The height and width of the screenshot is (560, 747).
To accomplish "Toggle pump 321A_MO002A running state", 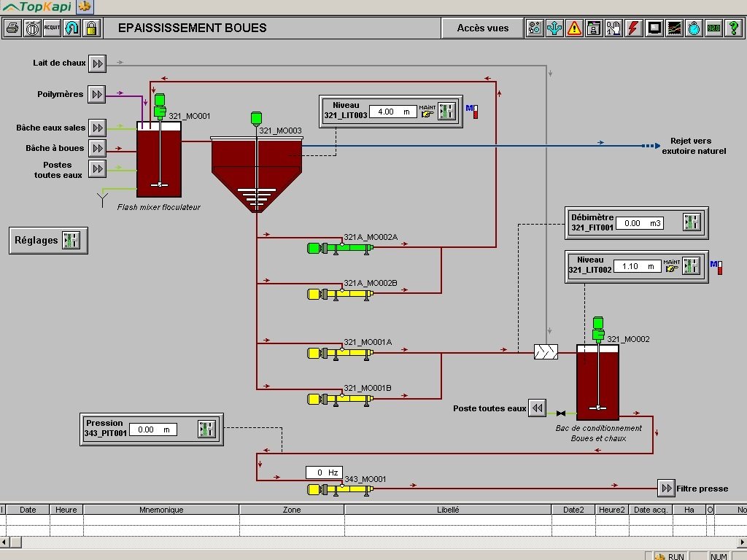I will pos(340,248).
